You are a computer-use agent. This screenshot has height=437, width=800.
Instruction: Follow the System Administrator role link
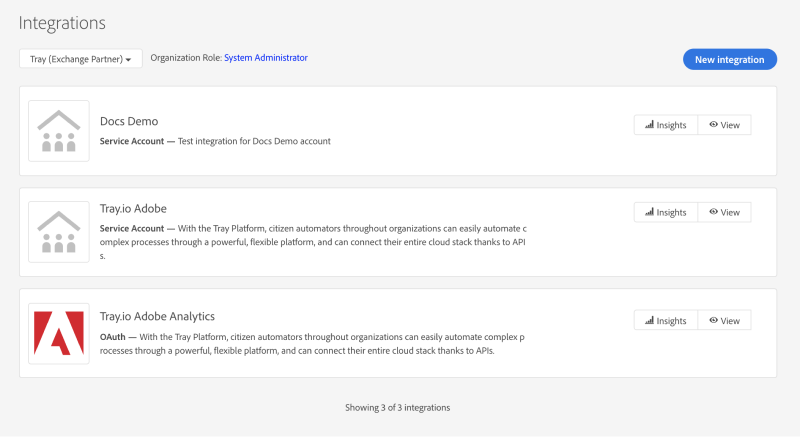pos(265,58)
